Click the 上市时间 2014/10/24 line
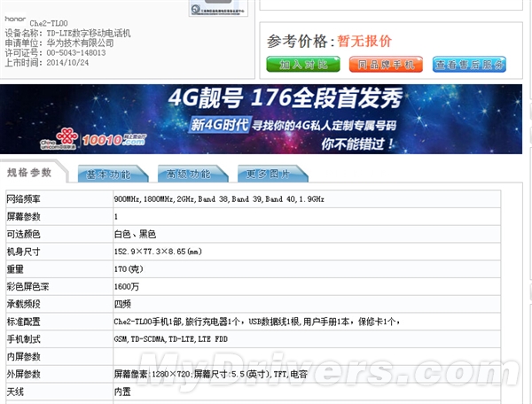 tap(46, 62)
